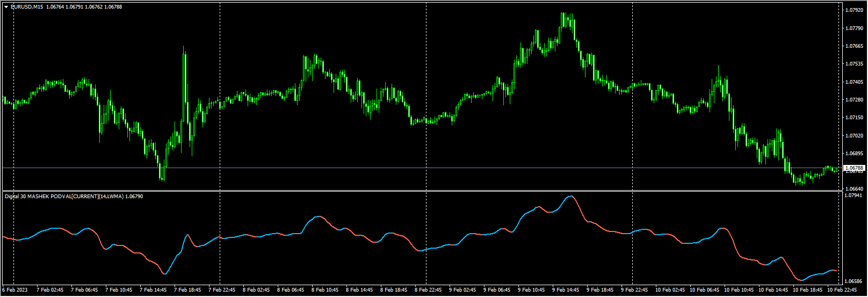Screen dimensions: 868x297
Task: Click the 1.07405 level on the price scale
Action: (x=854, y=82)
